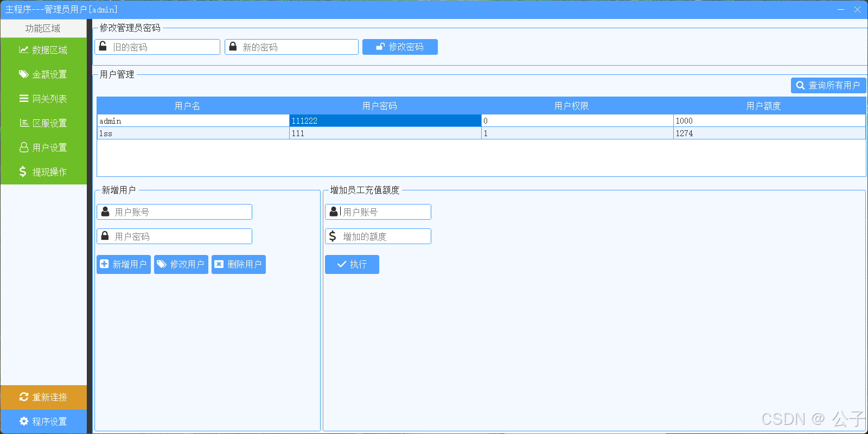Select the quota cell 1000
This screenshot has height=434, width=868.
coord(769,120)
